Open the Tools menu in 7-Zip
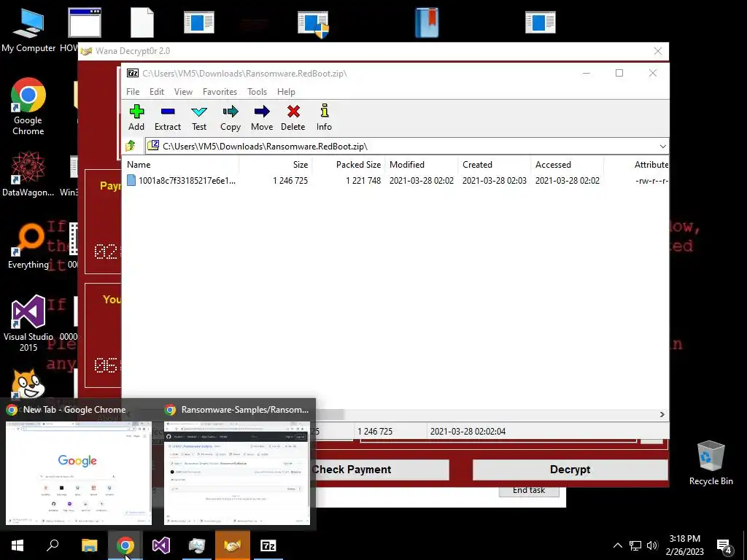 click(x=257, y=92)
